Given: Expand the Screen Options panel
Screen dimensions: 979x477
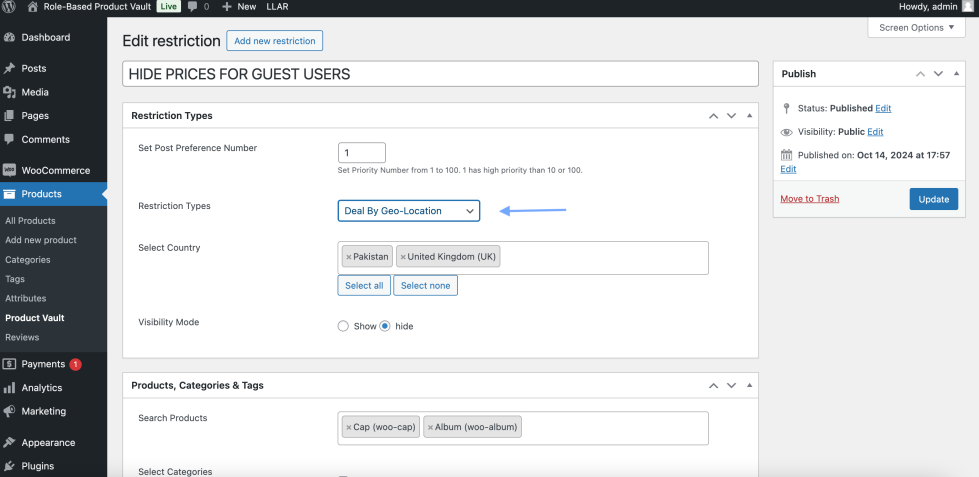Looking at the screenshot, I should click(916, 28).
